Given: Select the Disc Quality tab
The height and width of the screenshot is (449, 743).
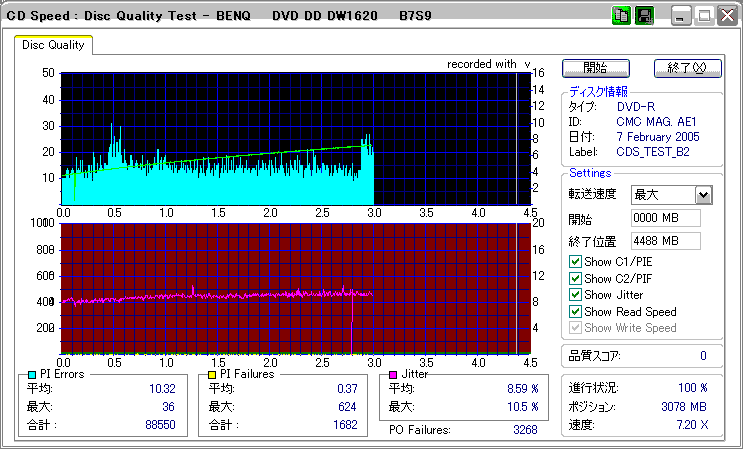Looking at the screenshot, I should pyautogui.click(x=53, y=45).
